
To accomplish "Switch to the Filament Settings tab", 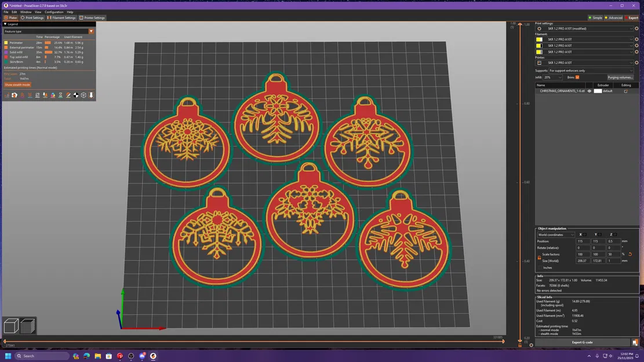I will pos(61,17).
